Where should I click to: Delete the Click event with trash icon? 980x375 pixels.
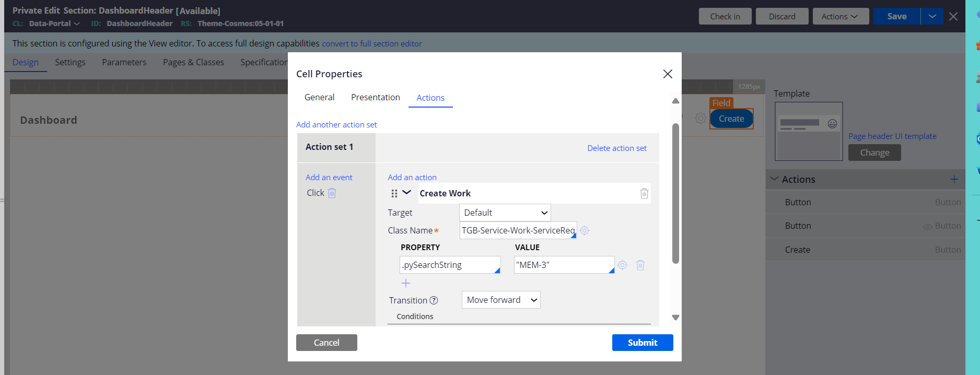(x=332, y=193)
